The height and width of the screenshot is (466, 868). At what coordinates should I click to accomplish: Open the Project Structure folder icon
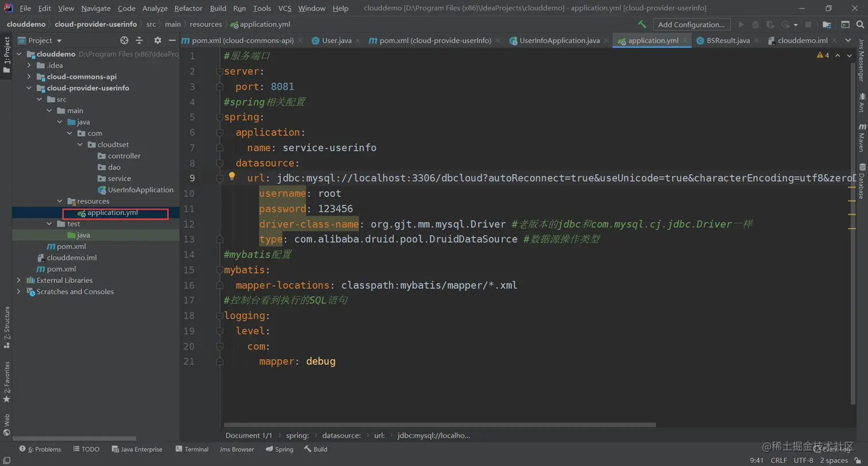pos(827,24)
